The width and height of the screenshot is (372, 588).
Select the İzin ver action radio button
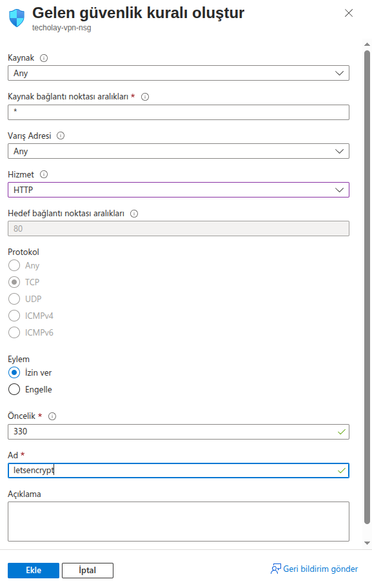coord(14,373)
